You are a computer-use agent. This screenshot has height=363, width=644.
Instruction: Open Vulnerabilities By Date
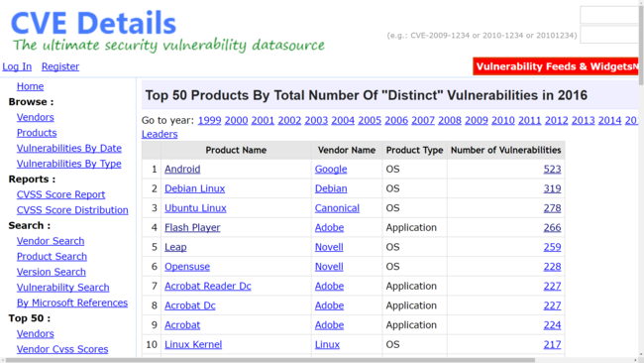(69, 148)
